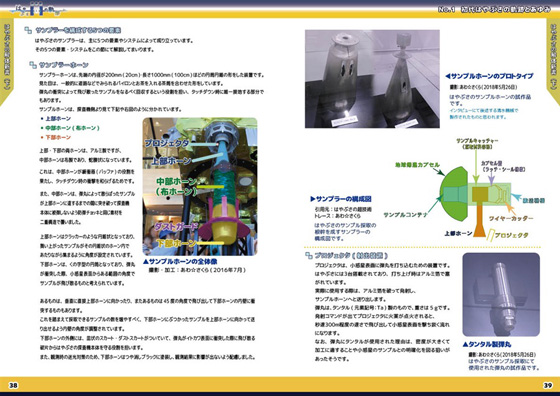
Task: Click the left triangle marker of プロトタイプ caption
Action: 448,76
